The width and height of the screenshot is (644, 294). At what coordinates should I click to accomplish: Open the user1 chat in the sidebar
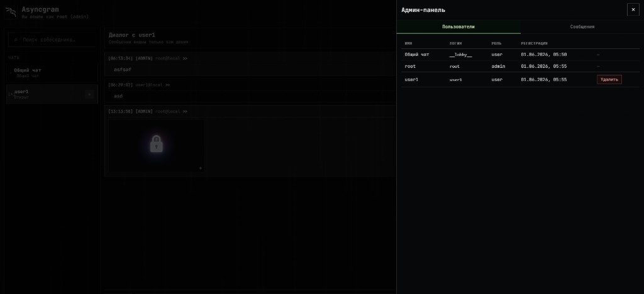tap(53, 94)
